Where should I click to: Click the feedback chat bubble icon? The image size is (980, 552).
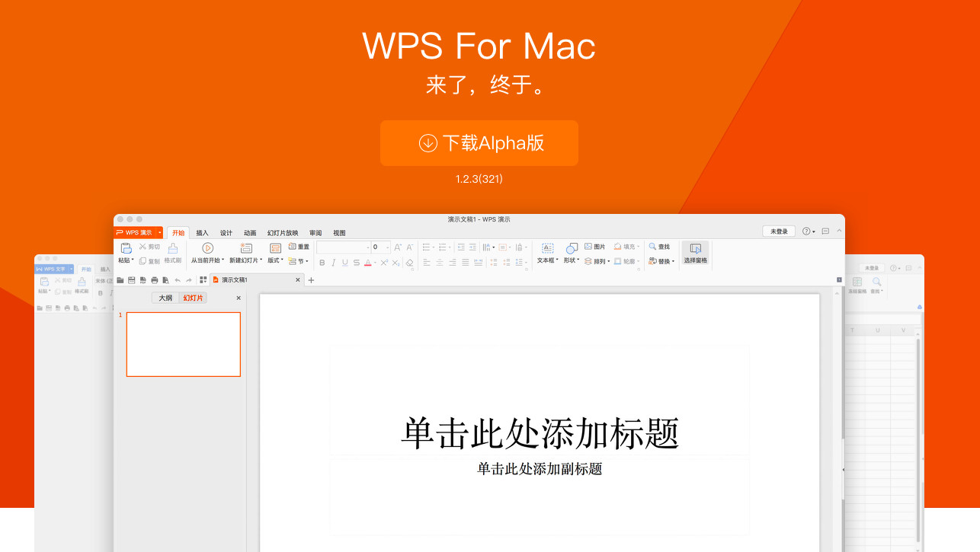click(x=825, y=231)
